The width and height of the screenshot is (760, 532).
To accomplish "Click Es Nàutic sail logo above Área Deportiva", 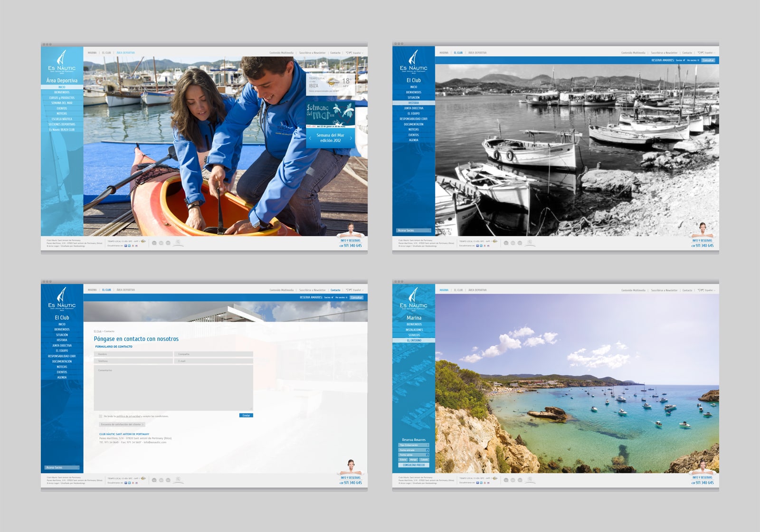I will (x=62, y=58).
